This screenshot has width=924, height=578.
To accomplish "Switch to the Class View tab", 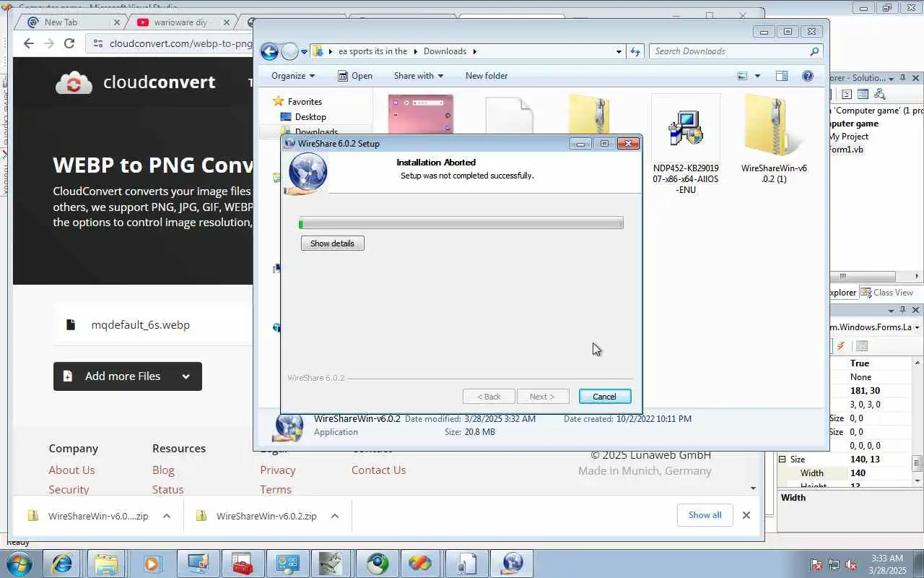I will [x=887, y=293].
